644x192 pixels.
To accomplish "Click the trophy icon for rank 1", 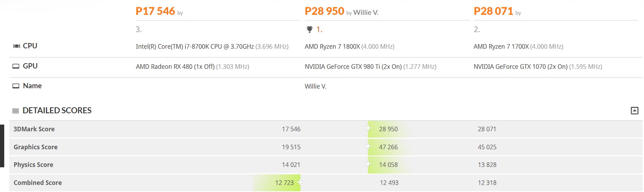I will [309, 30].
